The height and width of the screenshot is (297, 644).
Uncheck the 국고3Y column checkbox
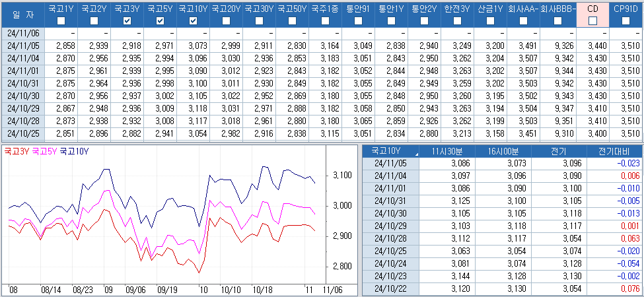tap(127, 22)
